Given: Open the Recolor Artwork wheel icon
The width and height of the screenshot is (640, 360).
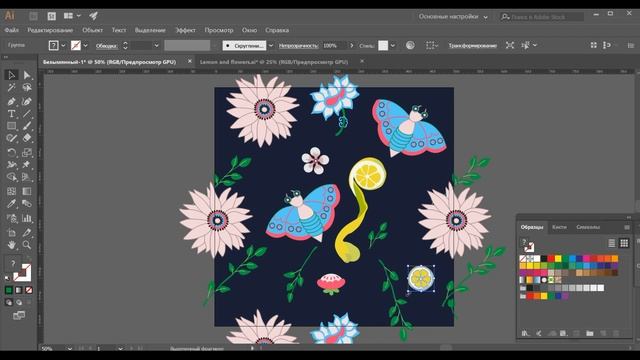Looking at the screenshot, I should pos(410,45).
